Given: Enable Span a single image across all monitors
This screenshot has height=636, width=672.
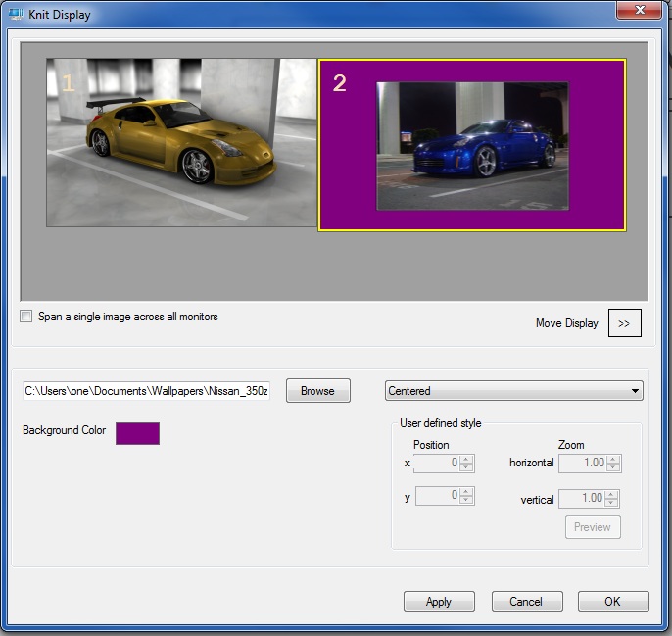Looking at the screenshot, I should pos(26,317).
